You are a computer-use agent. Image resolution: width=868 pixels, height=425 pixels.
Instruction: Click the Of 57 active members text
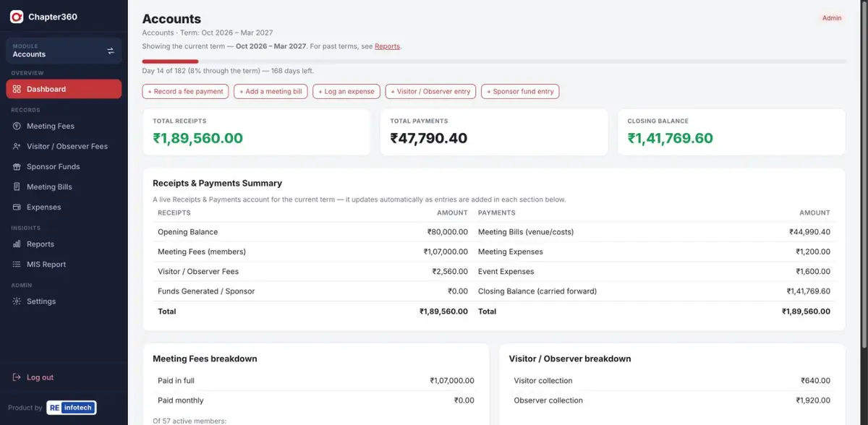click(190, 421)
